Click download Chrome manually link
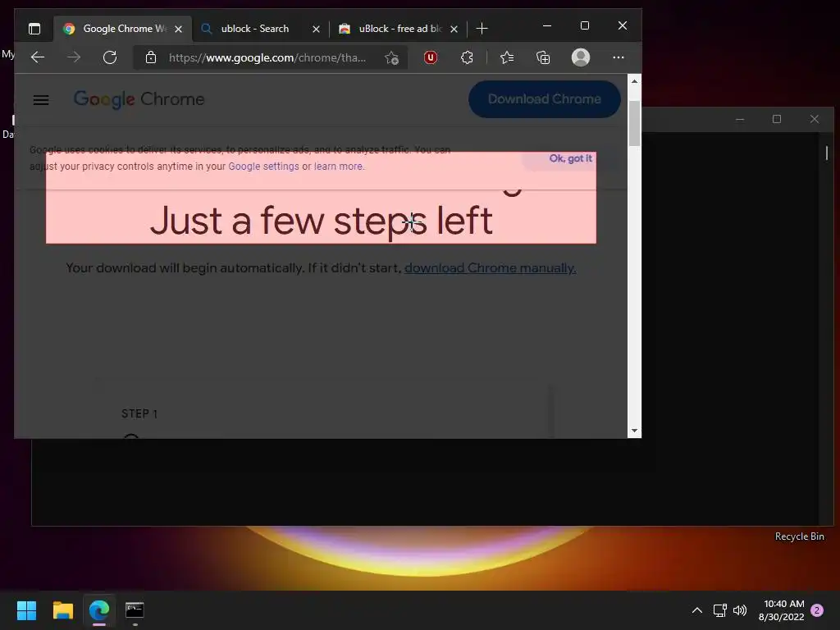 point(491,268)
